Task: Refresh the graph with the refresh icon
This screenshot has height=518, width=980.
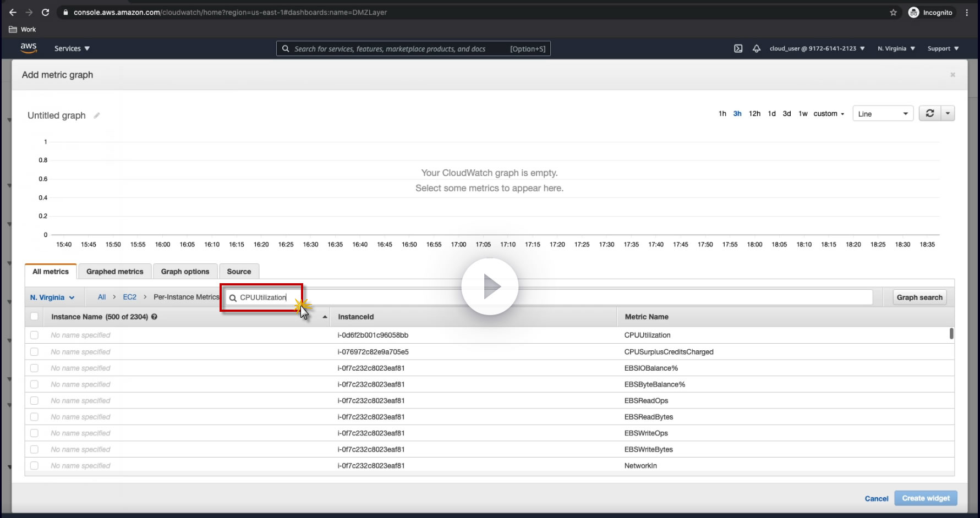Action: (930, 113)
